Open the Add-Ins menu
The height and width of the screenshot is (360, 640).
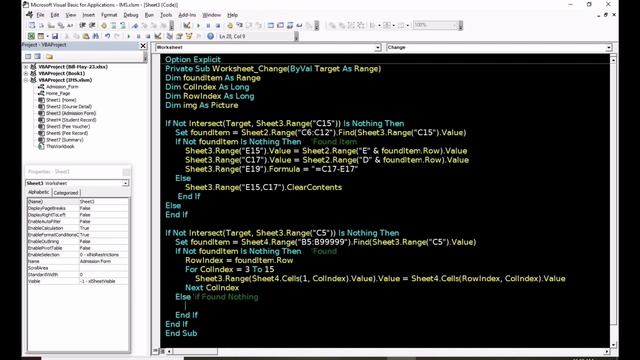pos(187,15)
